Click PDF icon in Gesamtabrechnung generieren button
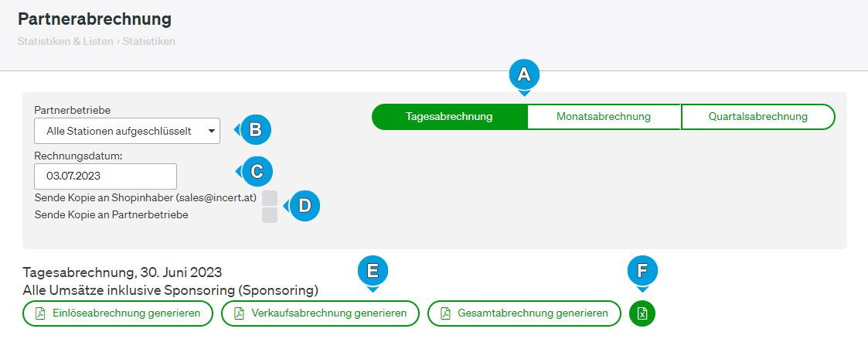Image resolution: width=868 pixels, height=339 pixels. 445,313
